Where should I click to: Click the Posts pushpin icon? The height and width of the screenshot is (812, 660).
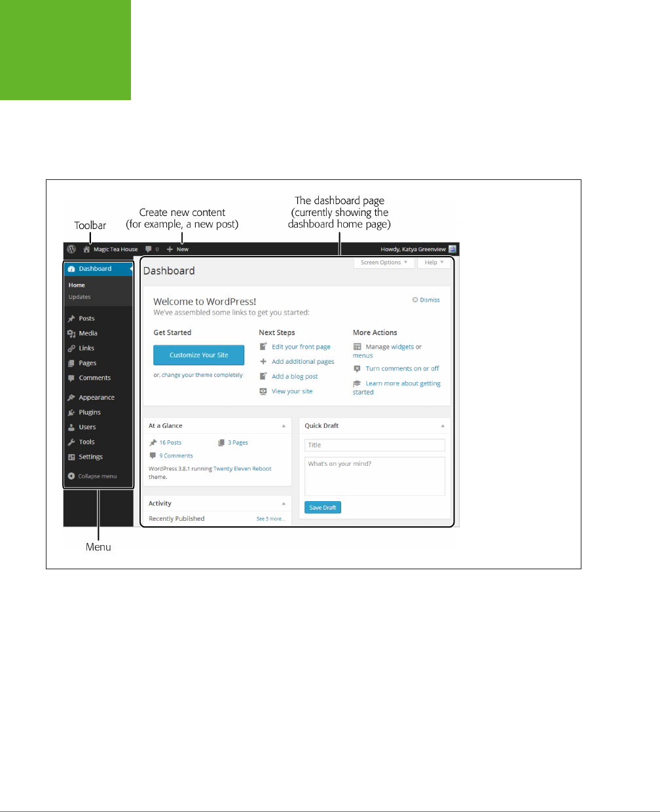(x=71, y=319)
